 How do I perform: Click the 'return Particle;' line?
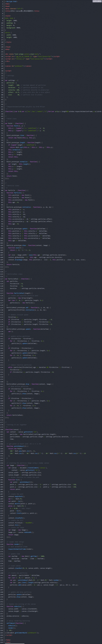click(x=13, y=265)
